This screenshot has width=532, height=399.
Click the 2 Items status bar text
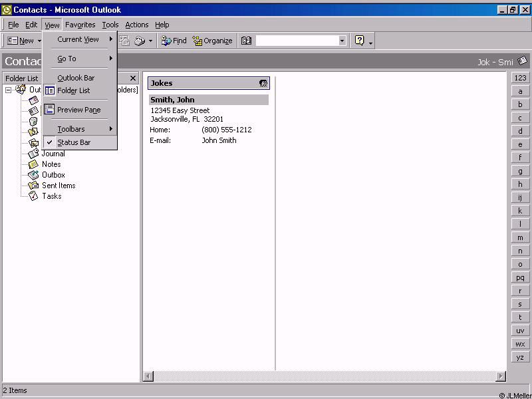[x=15, y=390]
